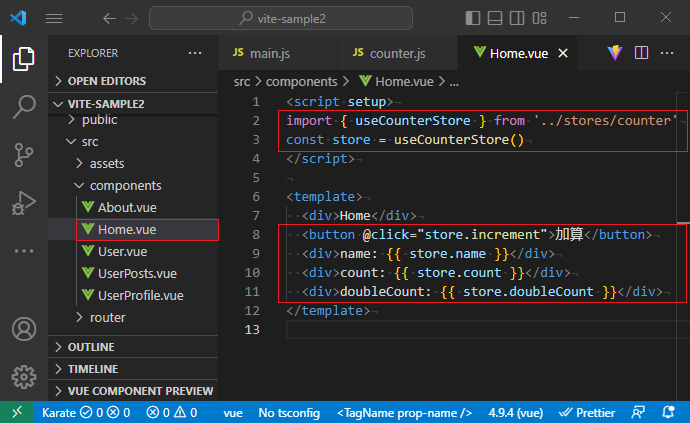Open remote window button in status bar

point(17,412)
